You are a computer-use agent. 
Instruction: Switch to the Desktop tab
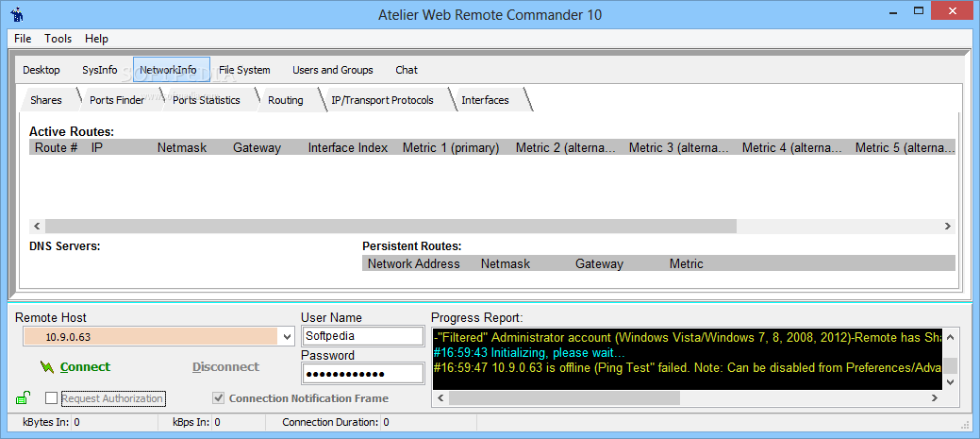click(x=42, y=70)
